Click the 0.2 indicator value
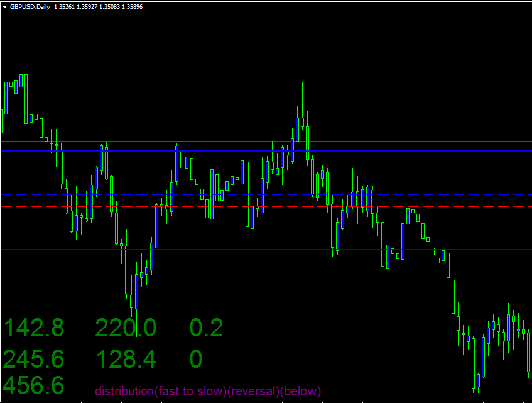 point(206,328)
